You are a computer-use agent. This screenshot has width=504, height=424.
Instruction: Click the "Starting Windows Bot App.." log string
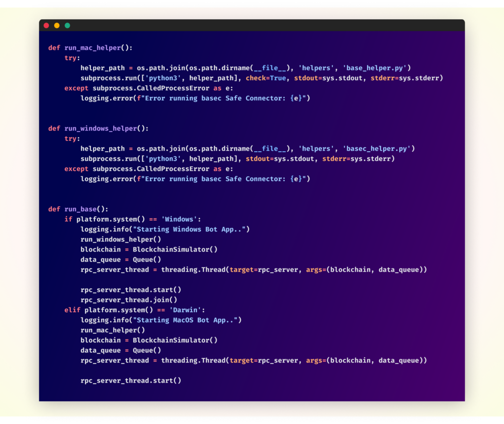tap(189, 229)
